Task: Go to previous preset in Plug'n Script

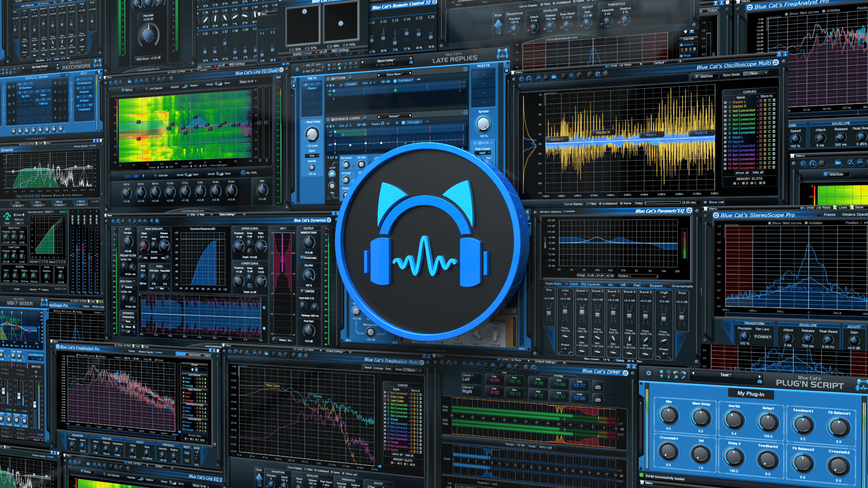Action: pos(693,373)
